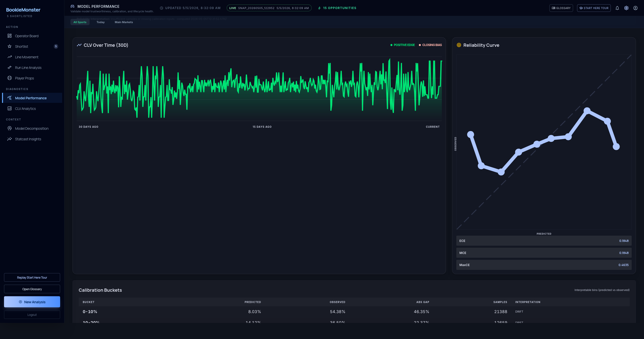Click the Abs Gap column header
Screen dimensions: 644x339
[423, 302]
